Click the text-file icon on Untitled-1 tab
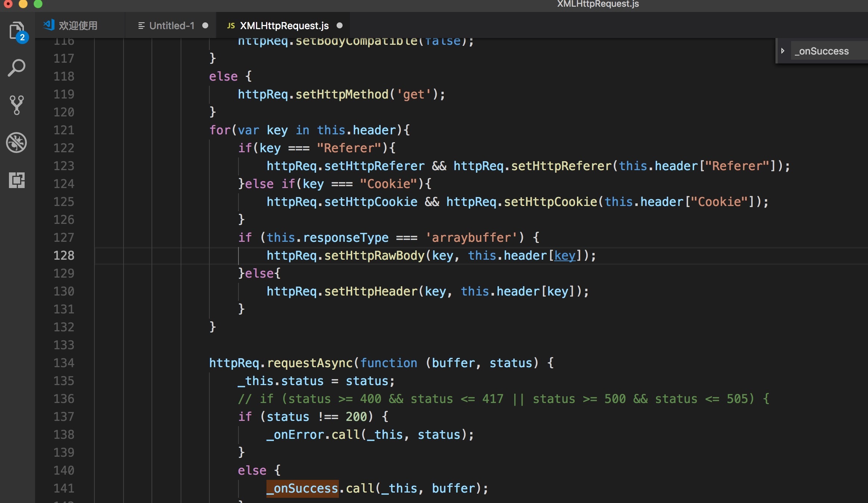This screenshot has height=503, width=868. pyautogui.click(x=141, y=26)
